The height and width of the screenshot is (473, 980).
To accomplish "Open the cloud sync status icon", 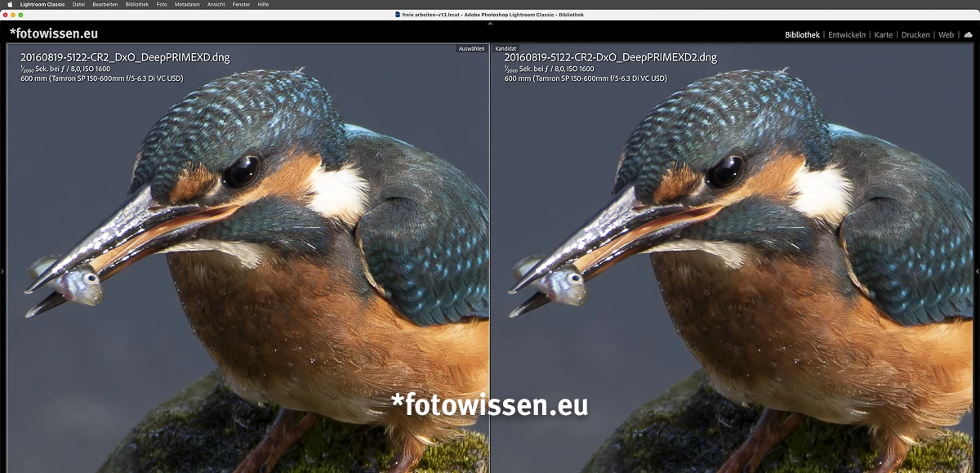I will (969, 35).
